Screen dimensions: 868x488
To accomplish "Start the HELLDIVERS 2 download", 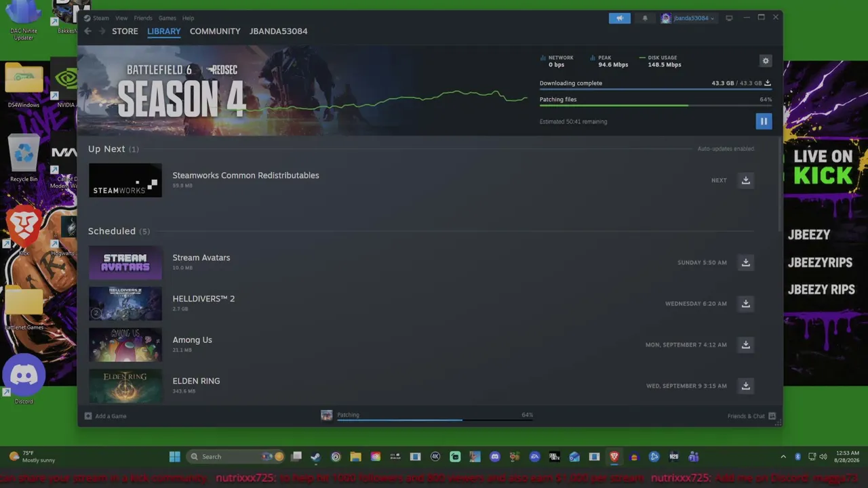I will pos(746,304).
